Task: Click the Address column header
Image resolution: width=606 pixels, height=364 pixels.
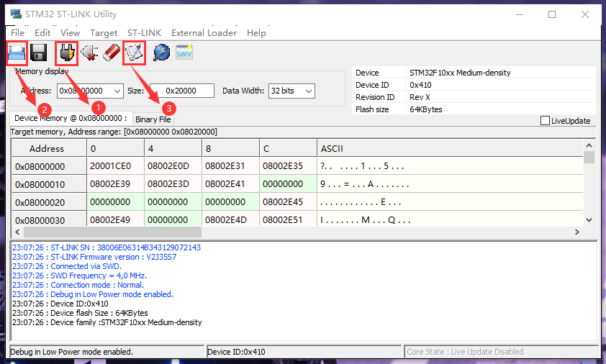Action: pyautogui.click(x=49, y=148)
